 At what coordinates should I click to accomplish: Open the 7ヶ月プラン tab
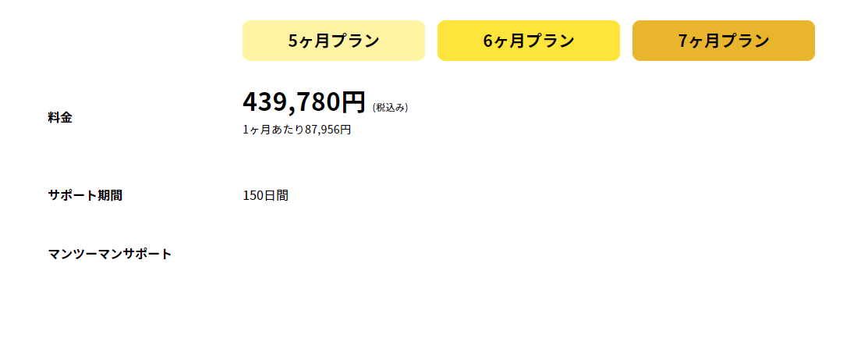click(x=723, y=41)
